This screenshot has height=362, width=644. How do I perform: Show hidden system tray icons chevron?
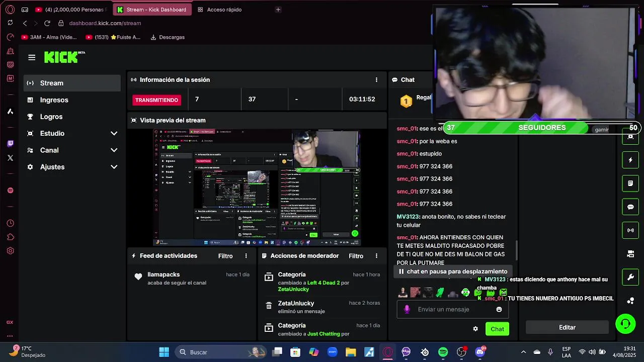pos(523,352)
